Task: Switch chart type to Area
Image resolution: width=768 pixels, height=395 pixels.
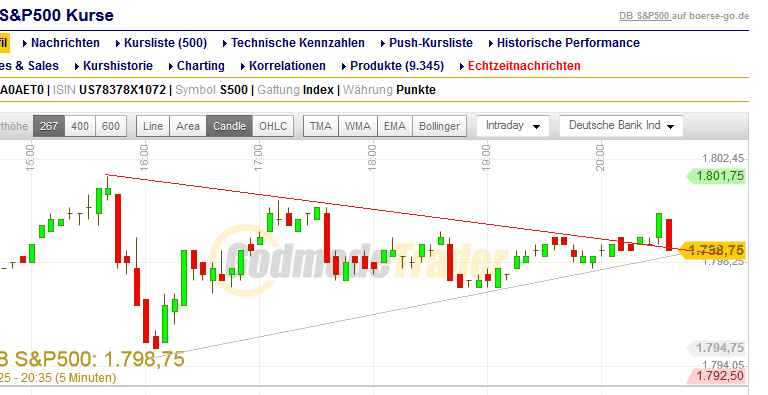Action: coord(188,126)
